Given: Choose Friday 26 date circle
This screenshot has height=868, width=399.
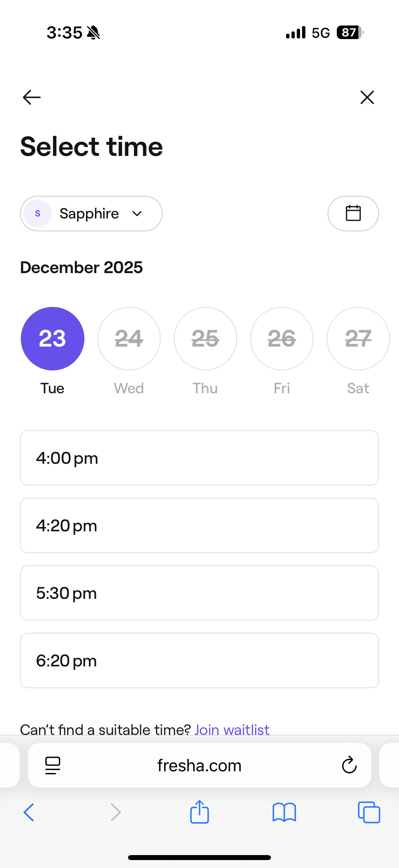Looking at the screenshot, I should [282, 338].
